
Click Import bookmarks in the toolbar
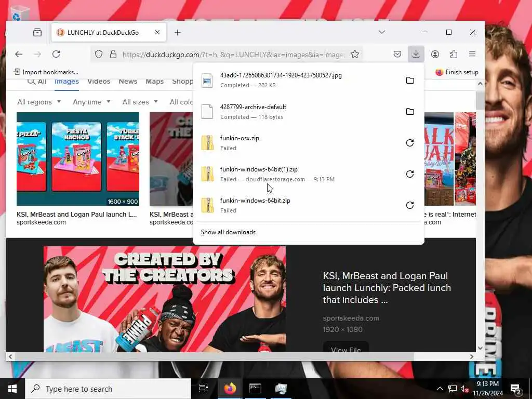(46, 72)
